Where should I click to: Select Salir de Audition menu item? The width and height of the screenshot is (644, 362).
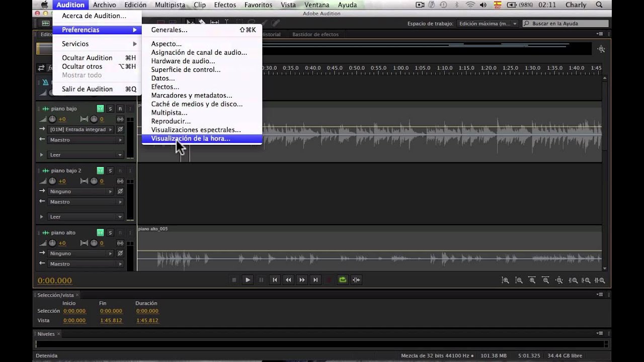[97, 89]
